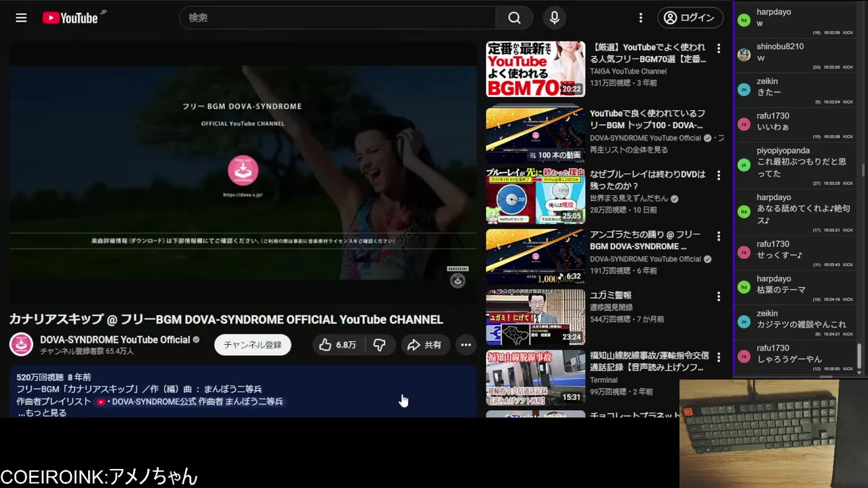Open the YouTube hamburger guide menu
Image resolution: width=868 pixels, height=488 pixels.
point(21,18)
